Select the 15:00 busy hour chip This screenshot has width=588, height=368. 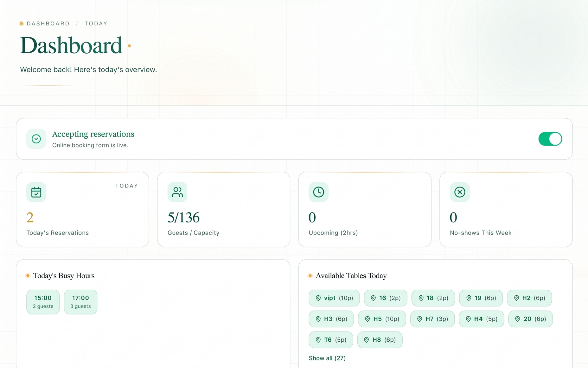pos(43,302)
